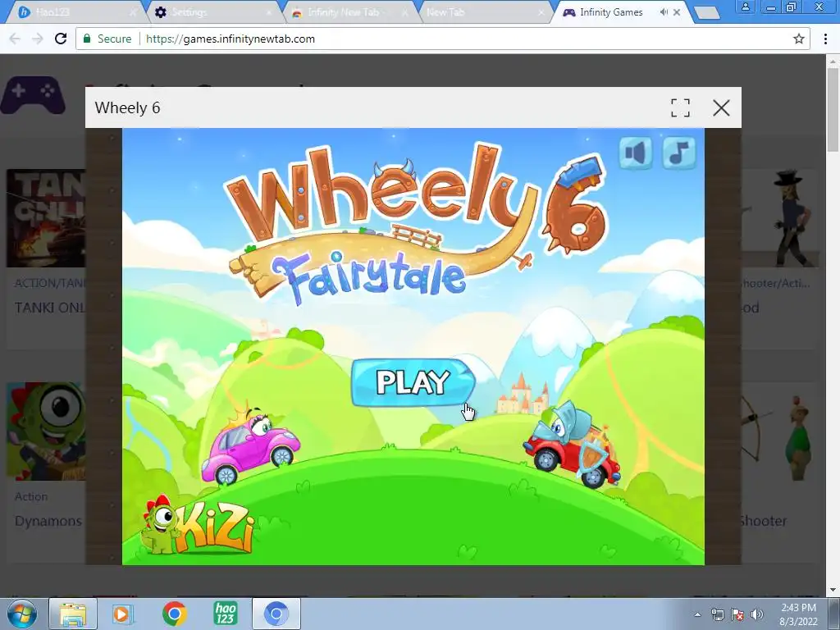This screenshot has height=630, width=840.
Task: Expand Wheely 6 game to fullscreen
Action: [680, 107]
